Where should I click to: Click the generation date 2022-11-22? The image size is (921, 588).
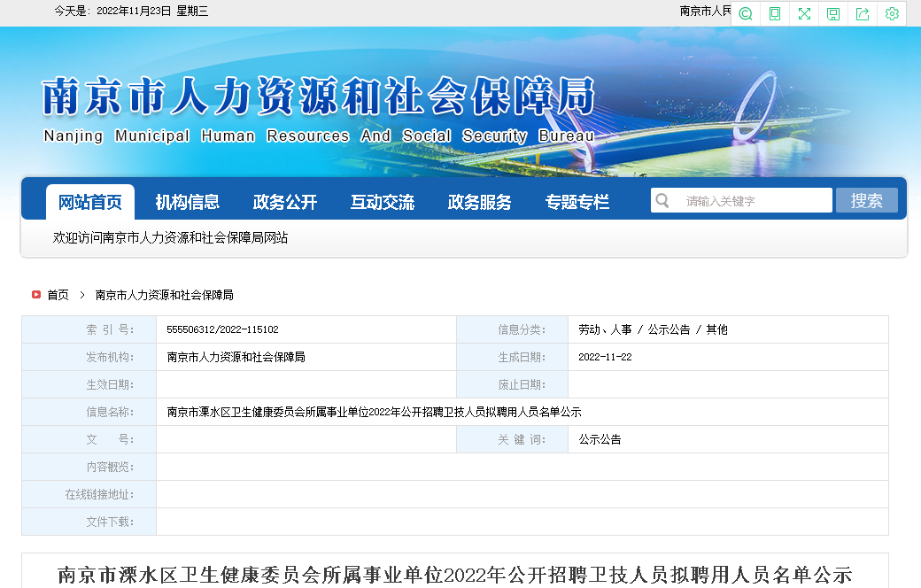(x=605, y=357)
